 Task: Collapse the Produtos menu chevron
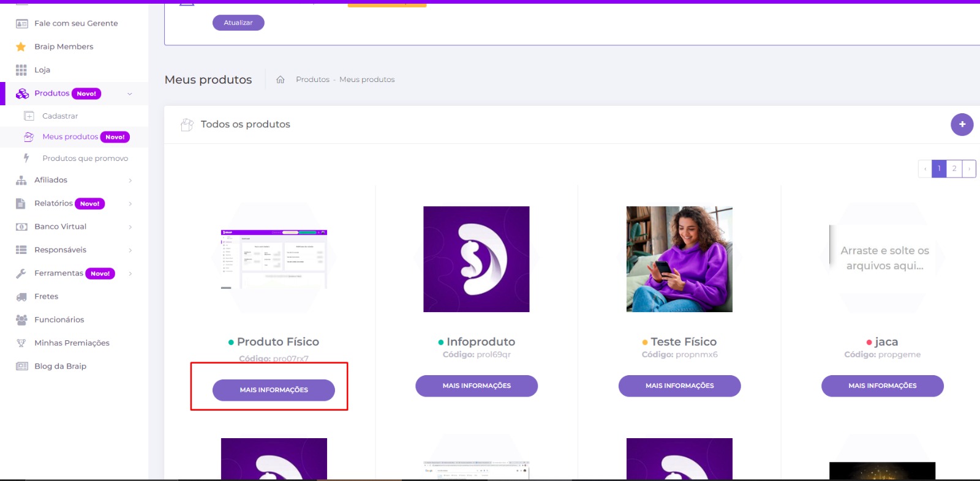(x=130, y=94)
